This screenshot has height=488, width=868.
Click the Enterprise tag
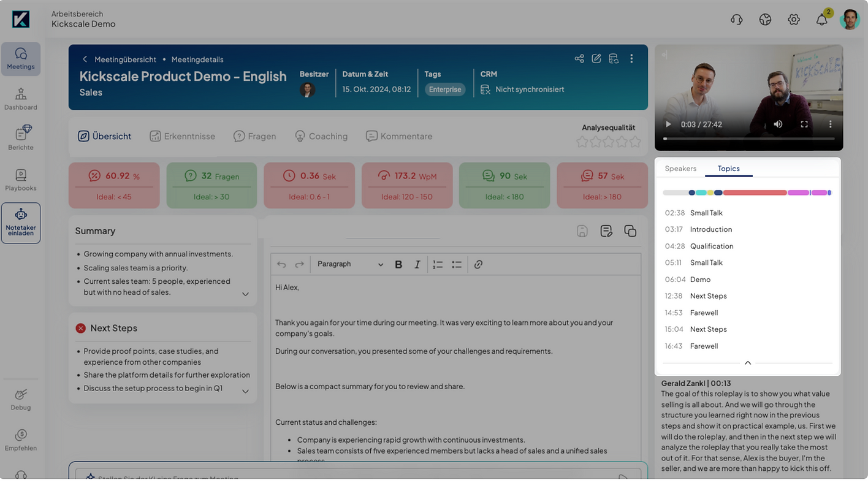pyautogui.click(x=445, y=90)
